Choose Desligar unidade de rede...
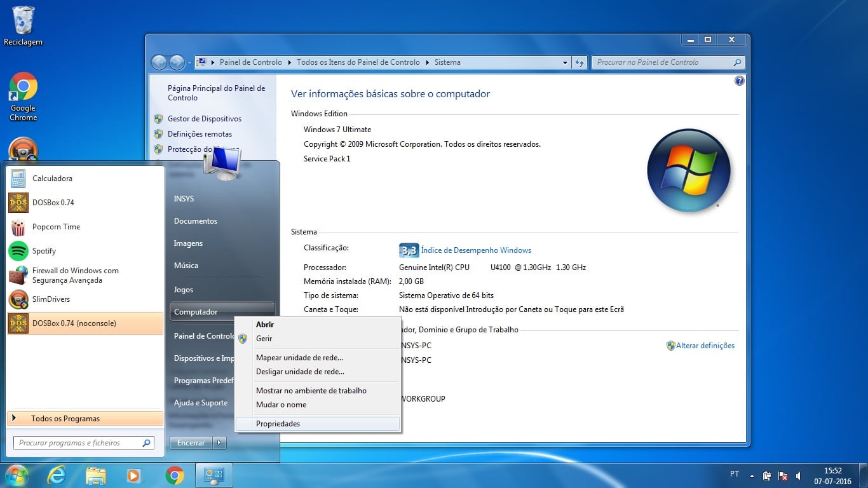This screenshot has height=488, width=868. [x=318, y=372]
